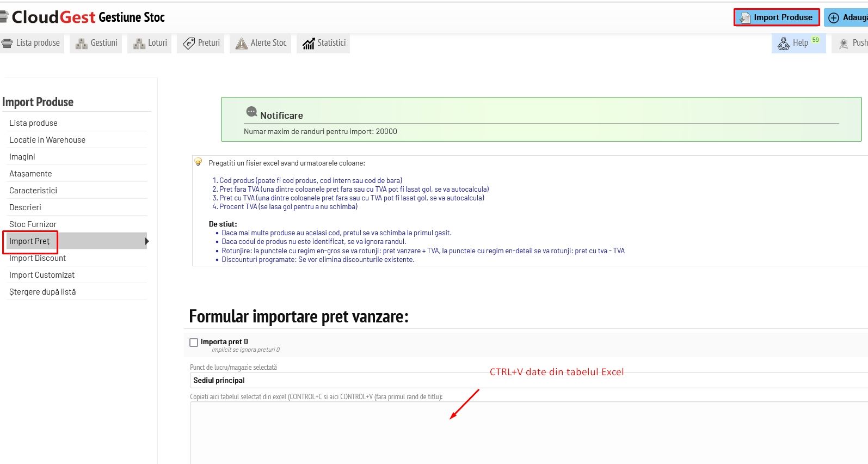Image resolution: width=868 pixels, height=464 pixels.
Task: Click the Preturi price tag icon
Action: [x=189, y=44]
